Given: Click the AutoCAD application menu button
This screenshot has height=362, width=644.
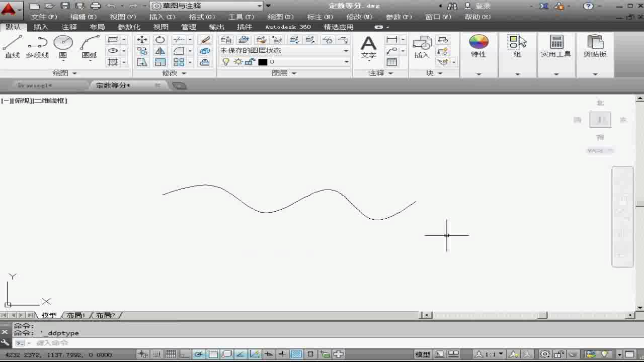Looking at the screenshot, I should (11, 9).
